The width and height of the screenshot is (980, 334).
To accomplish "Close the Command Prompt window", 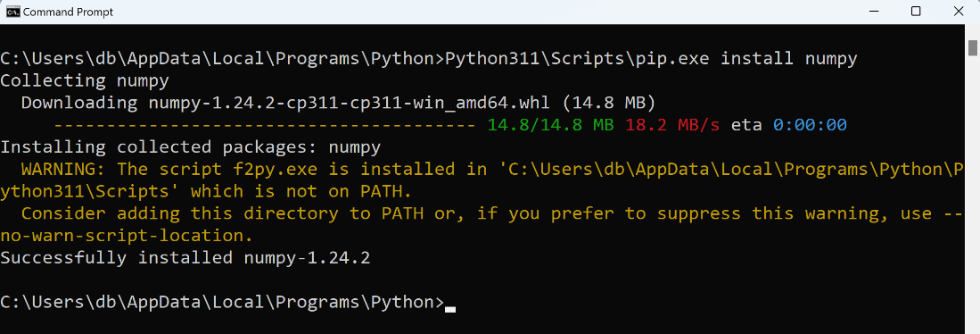I will [x=958, y=12].
